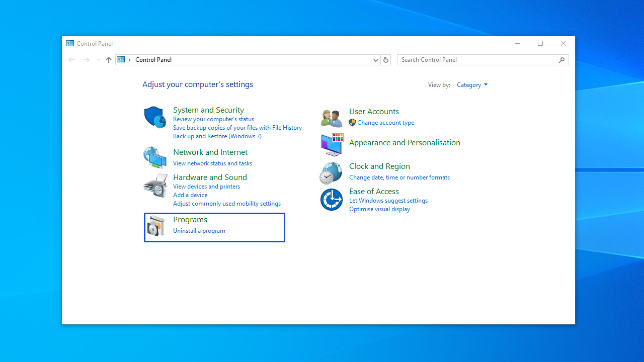This screenshot has width=644, height=362.
Task: Open the System and Security shield icon
Action: click(x=155, y=117)
